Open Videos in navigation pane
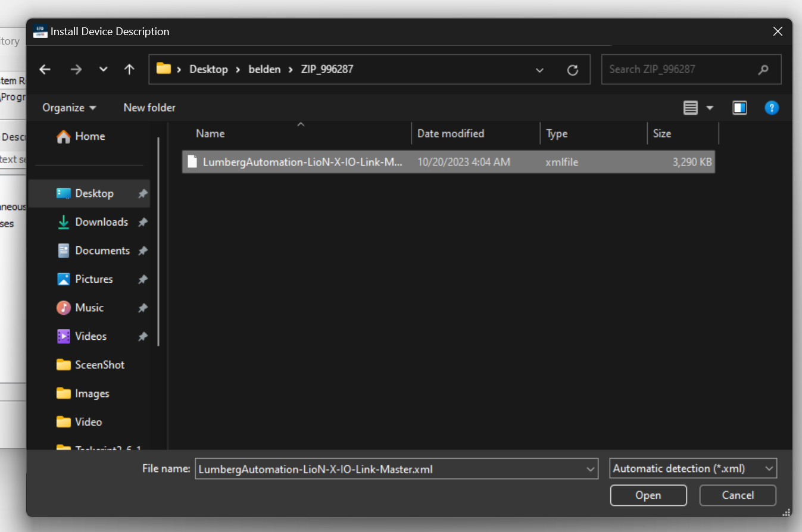Image resolution: width=802 pixels, height=532 pixels. point(89,336)
